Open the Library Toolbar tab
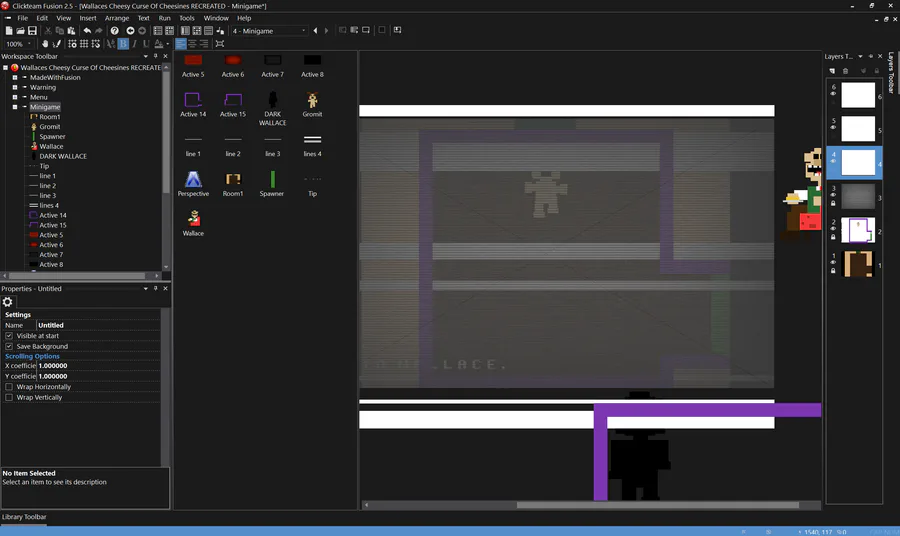The width and height of the screenshot is (900, 536). tap(24, 517)
